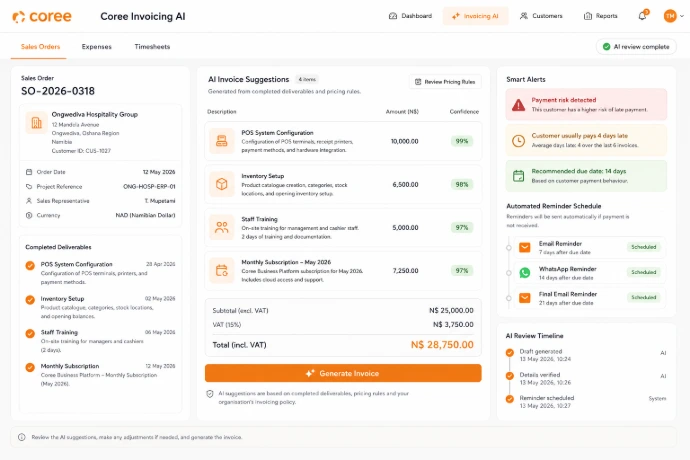Click Review Pricing Rules button
Image resolution: width=690 pixels, height=460 pixels.
pyautogui.click(x=445, y=82)
